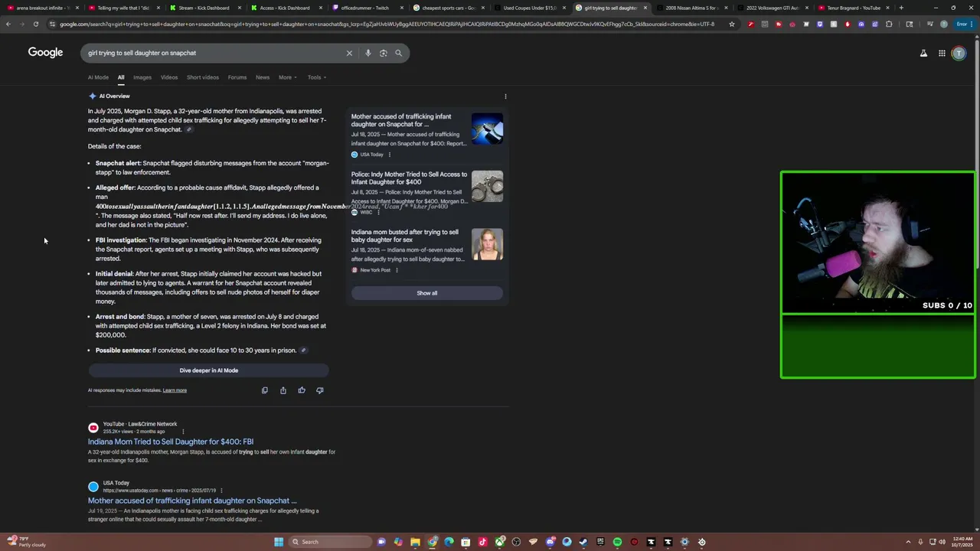Screen dimensions: 980x551
Task: Switch to the Short videos tab
Action: (203, 77)
